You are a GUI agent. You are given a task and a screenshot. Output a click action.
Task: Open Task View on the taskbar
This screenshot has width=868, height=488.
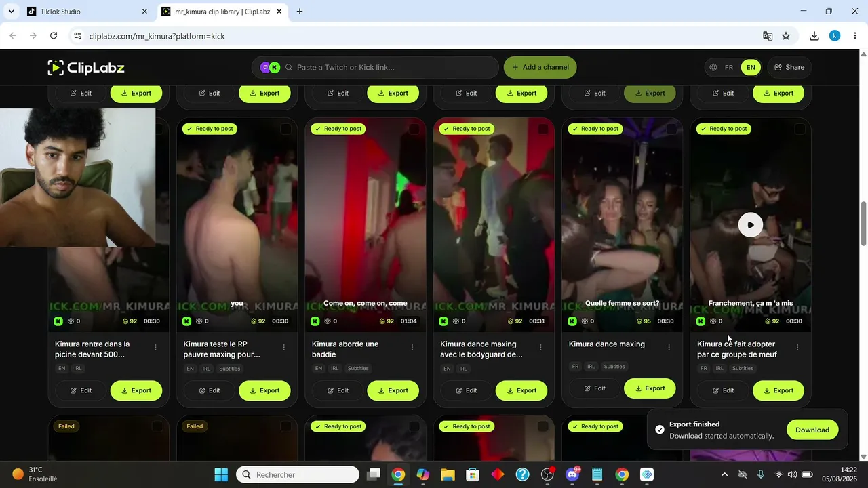point(374,474)
